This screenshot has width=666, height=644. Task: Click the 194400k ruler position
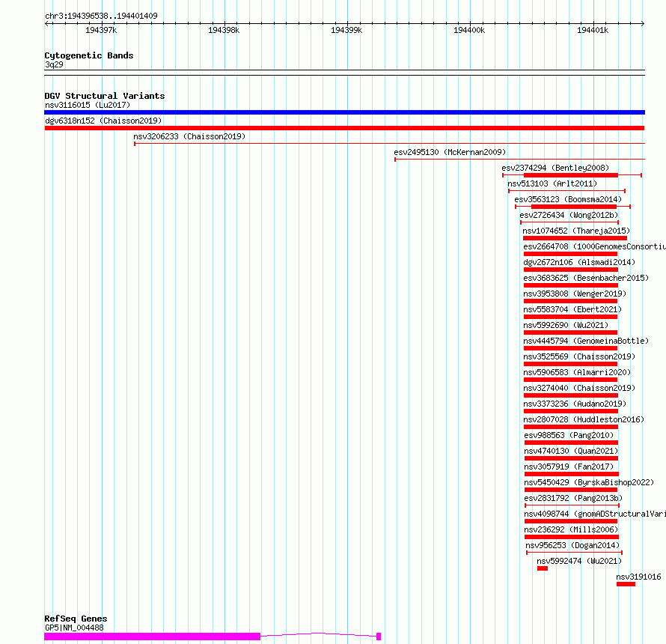[469, 30]
